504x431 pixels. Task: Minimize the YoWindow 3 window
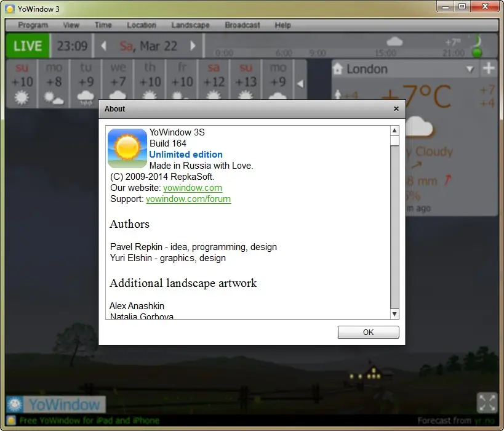tap(445, 7)
